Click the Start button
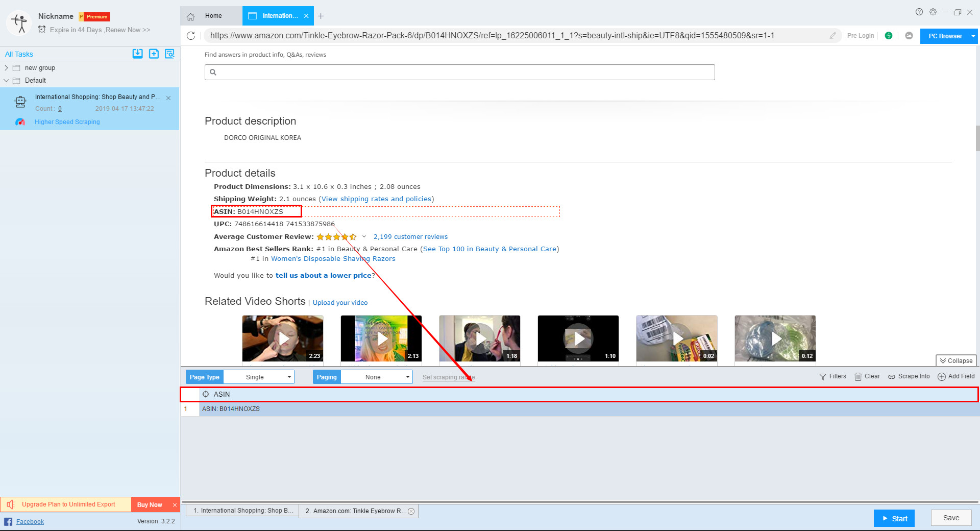Image resolution: width=980 pixels, height=531 pixels. point(894,518)
